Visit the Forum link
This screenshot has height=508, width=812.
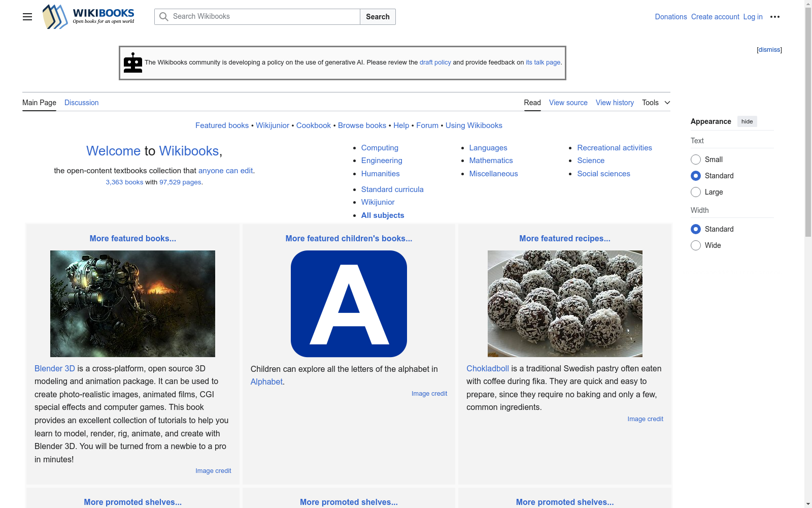coord(427,125)
